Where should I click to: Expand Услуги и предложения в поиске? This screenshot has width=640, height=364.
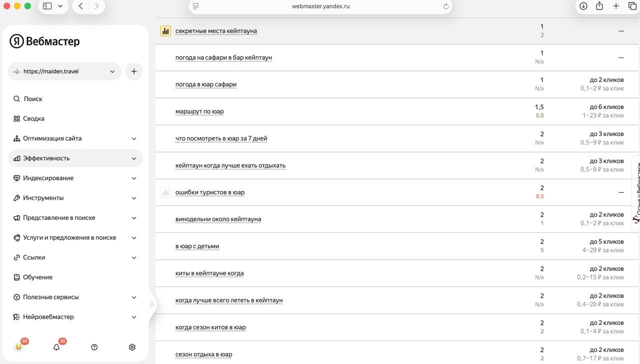pyautogui.click(x=75, y=237)
